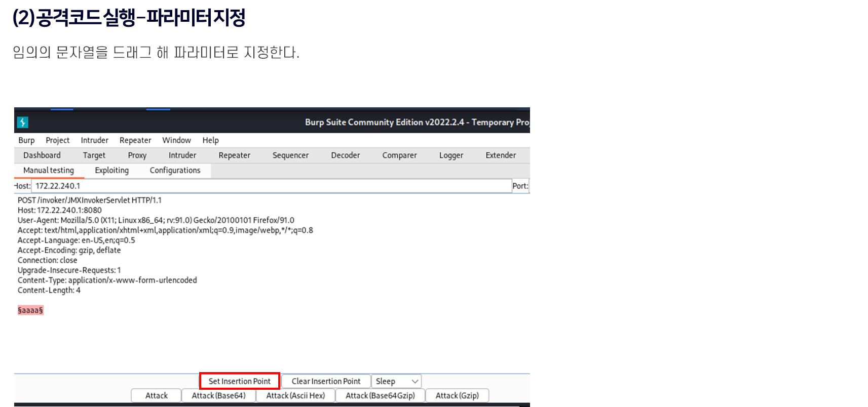This screenshot has width=868, height=407.
Task: Open the Intruder menu in menu bar
Action: 94,140
